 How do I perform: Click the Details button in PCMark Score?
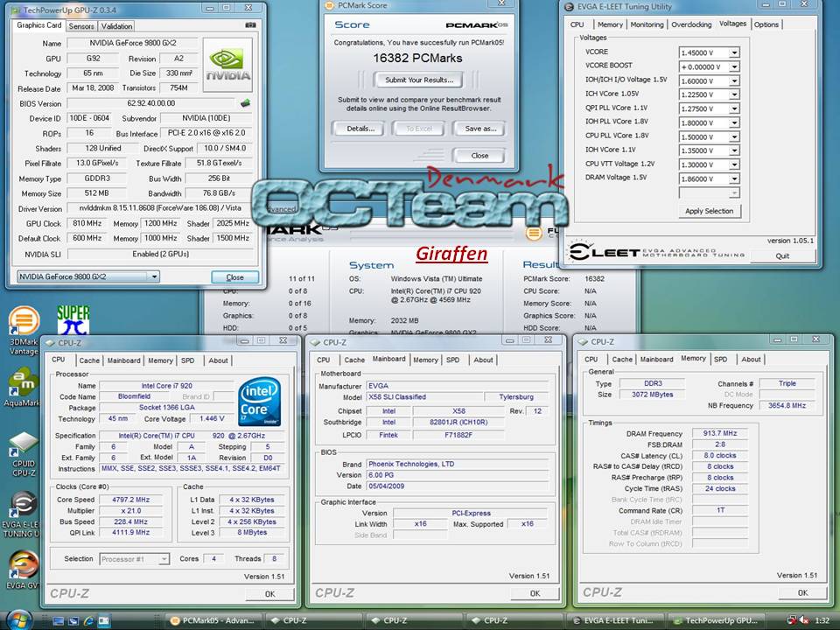pos(360,129)
